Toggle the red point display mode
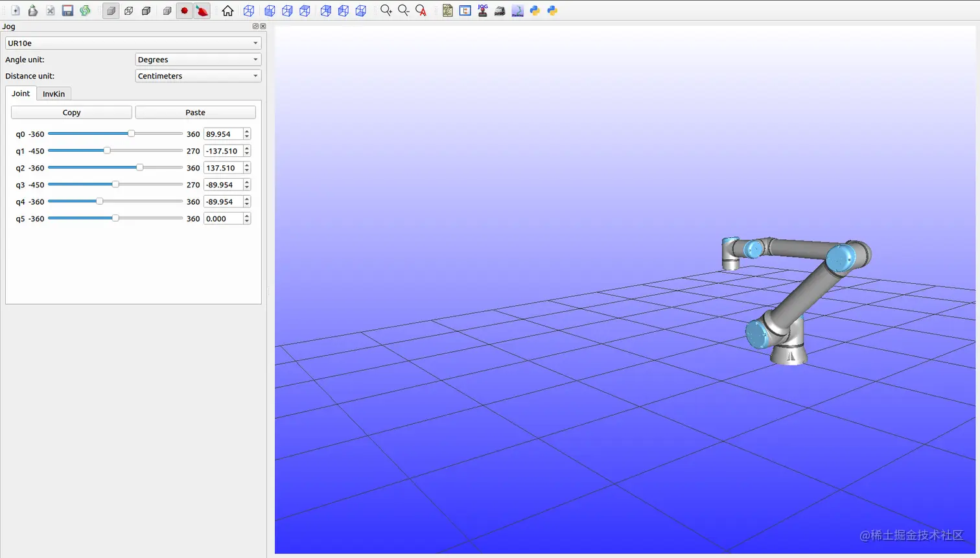This screenshot has width=980, height=558. [x=183, y=10]
